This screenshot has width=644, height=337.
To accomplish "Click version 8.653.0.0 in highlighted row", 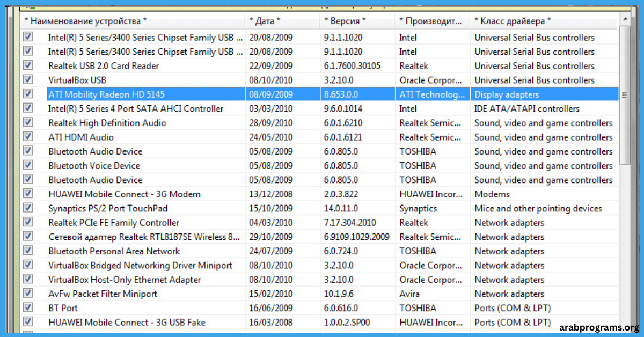I will pyautogui.click(x=341, y=94).
